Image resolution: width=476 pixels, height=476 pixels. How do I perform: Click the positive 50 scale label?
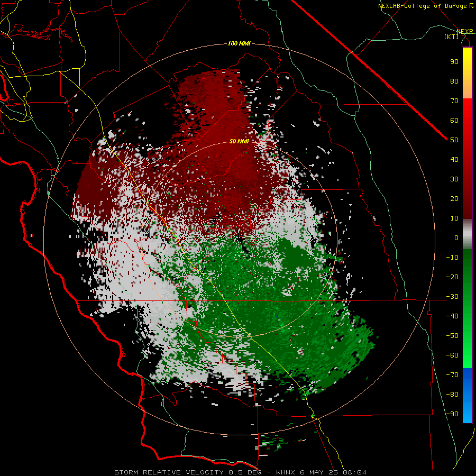[x=454, y=140]
